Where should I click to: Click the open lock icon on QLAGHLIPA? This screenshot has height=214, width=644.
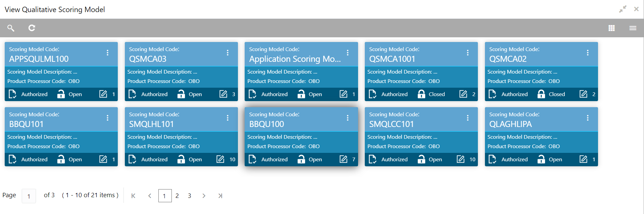point(541,159)
